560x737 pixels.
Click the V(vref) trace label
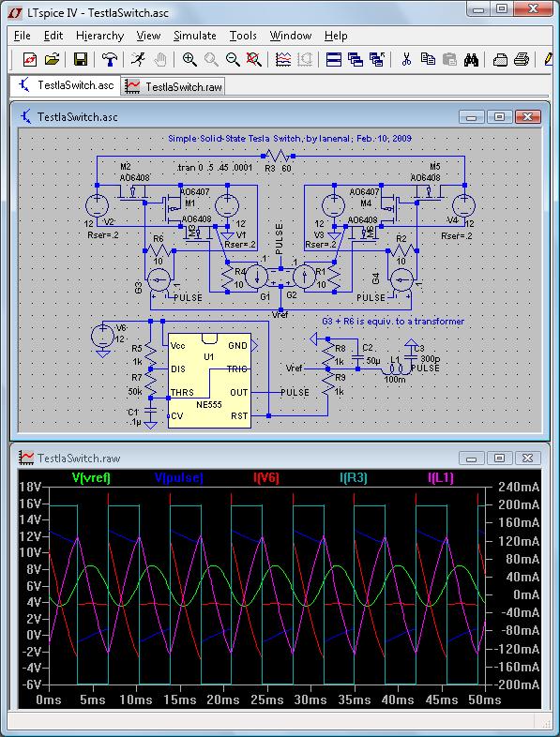tap(91, 478)
